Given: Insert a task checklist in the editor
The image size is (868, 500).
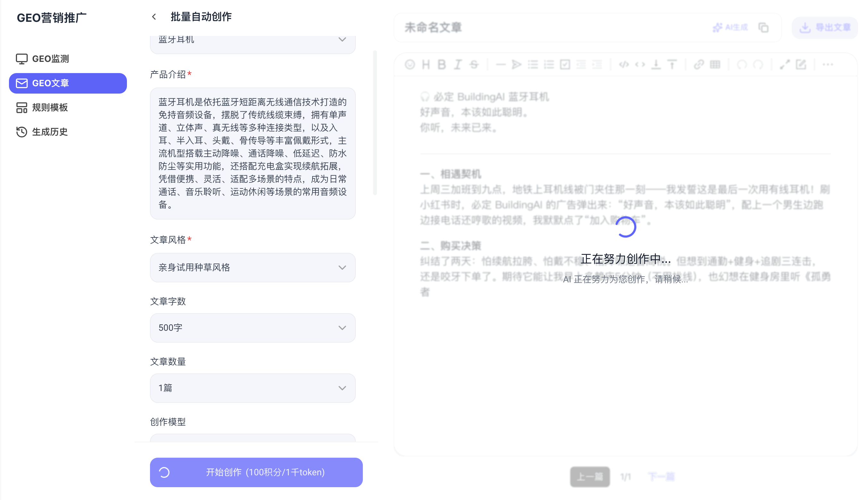Looking at the screenshot, I should point(565,64).
